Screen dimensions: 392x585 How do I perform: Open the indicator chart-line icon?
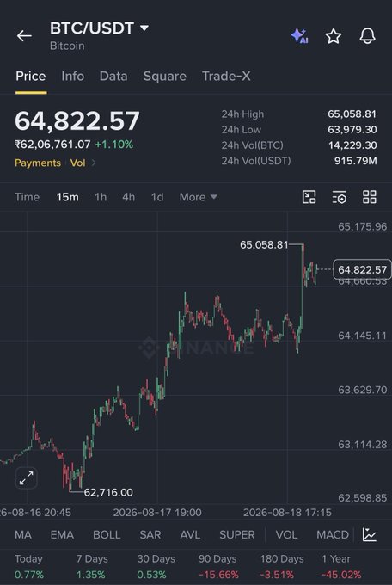coord(370,534)
